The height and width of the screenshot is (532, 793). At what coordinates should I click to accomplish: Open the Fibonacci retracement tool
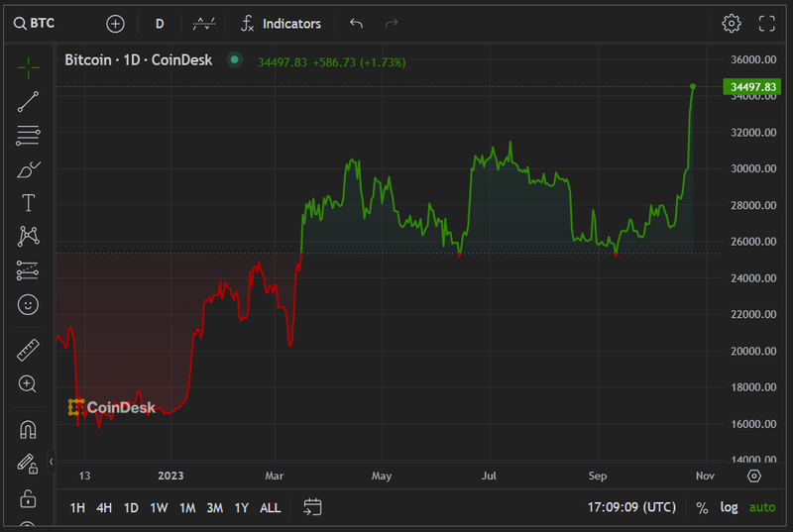point(28,135)
